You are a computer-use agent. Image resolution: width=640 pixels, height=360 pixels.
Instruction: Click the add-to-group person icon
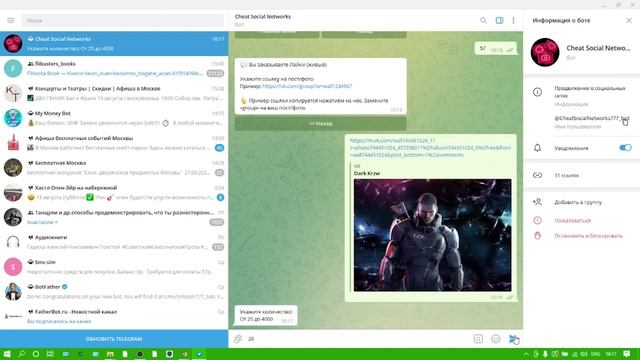point(537,202)
